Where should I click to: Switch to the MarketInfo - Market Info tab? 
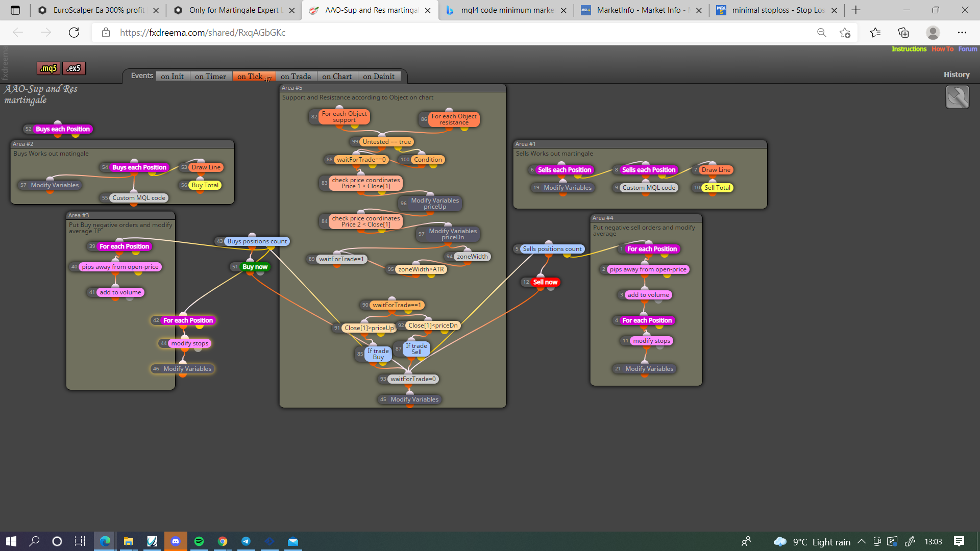642,10
